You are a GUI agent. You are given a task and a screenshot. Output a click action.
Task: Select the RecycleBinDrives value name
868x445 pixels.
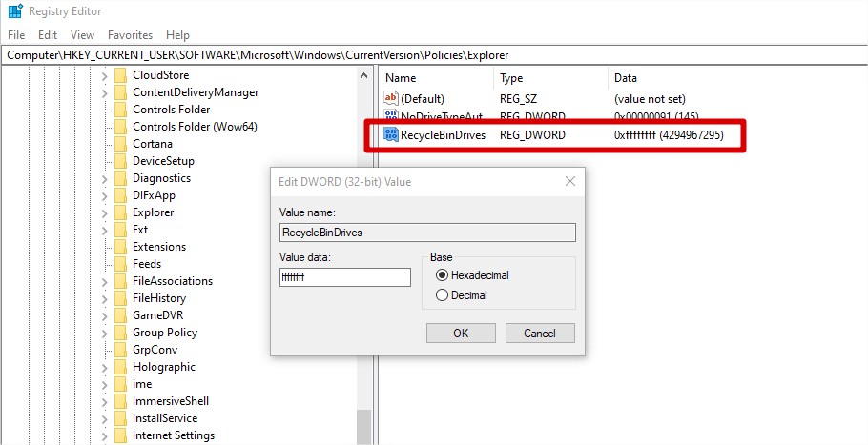click(x=443, y=134)
